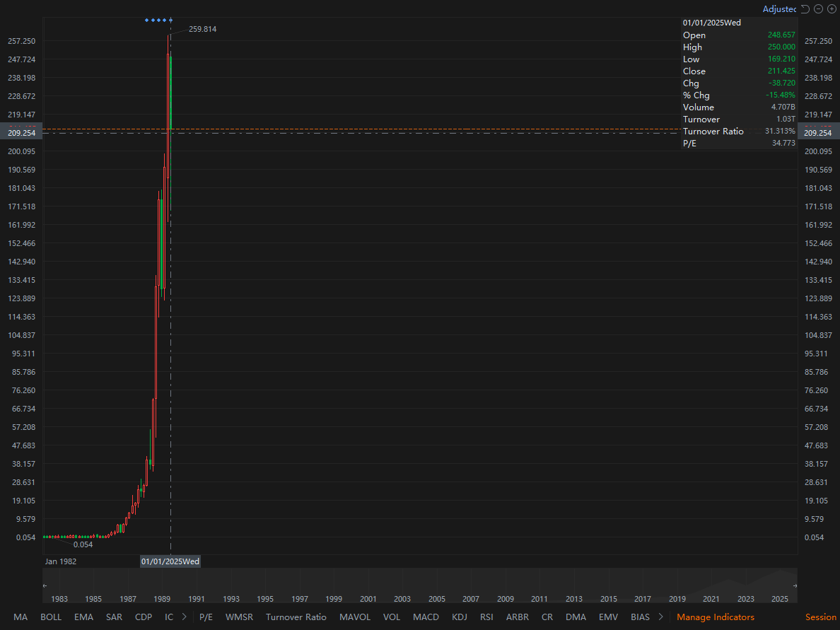Screen dimensions: 840x630
Task: Click the 0.054 low price label on the chart
Action: 83,544
